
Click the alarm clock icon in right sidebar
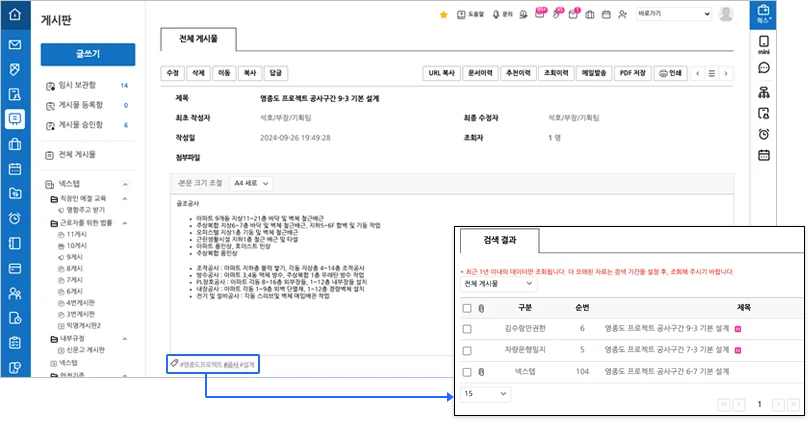coord(763,134)
